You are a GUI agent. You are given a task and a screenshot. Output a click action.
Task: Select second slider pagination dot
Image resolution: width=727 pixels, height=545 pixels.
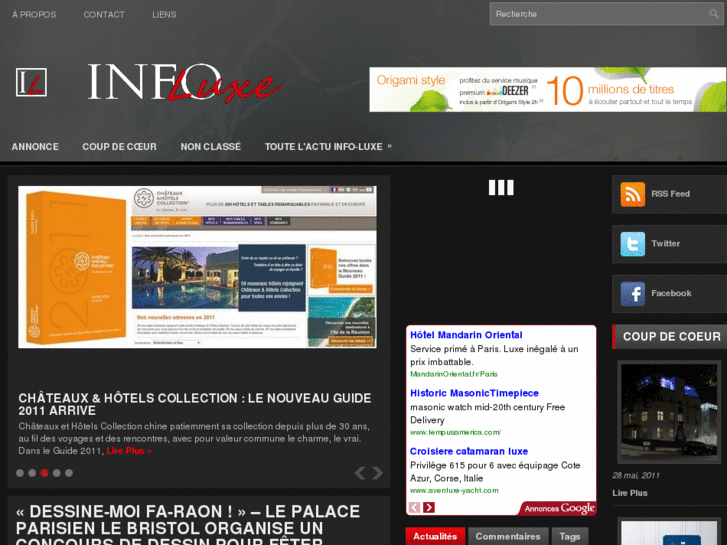pos(32,473)
